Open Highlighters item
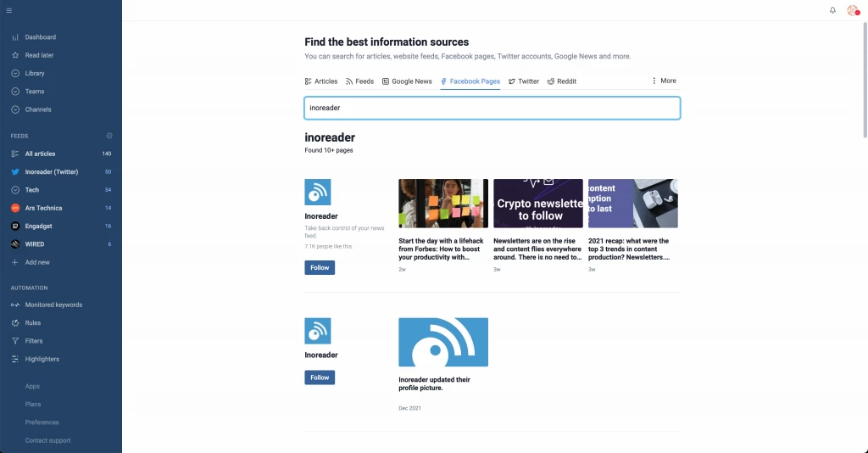 pos(42,359)
